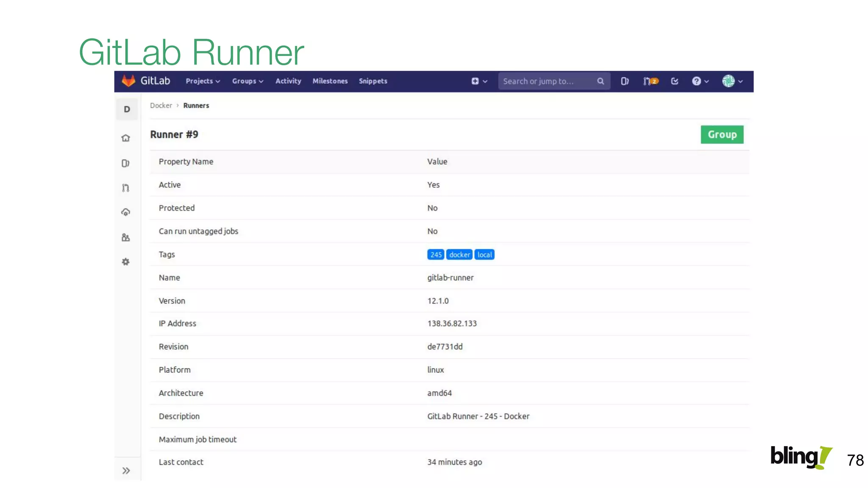Open Merge Requests icon in the sidebar
This screenshot has height=488, width=868.
(126, 188)
